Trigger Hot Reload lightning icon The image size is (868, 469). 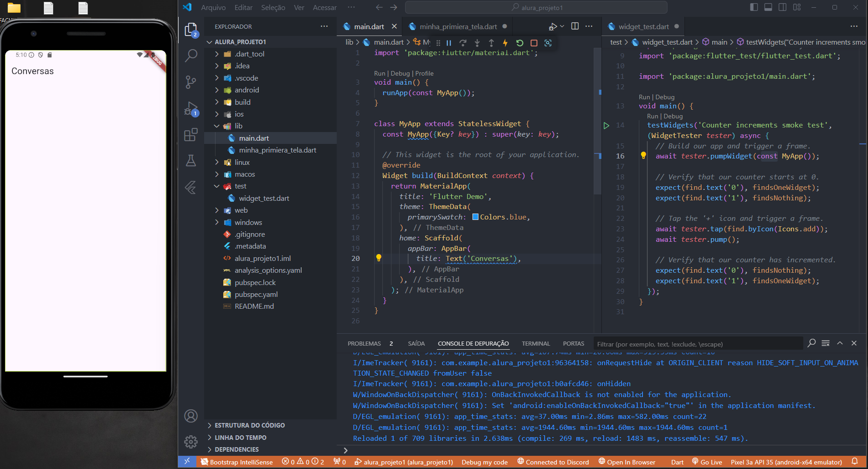coord(505,43)
